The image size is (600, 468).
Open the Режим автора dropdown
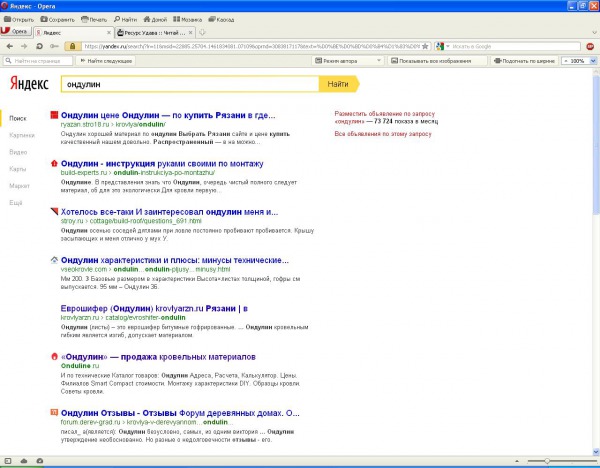click(347, 61)
